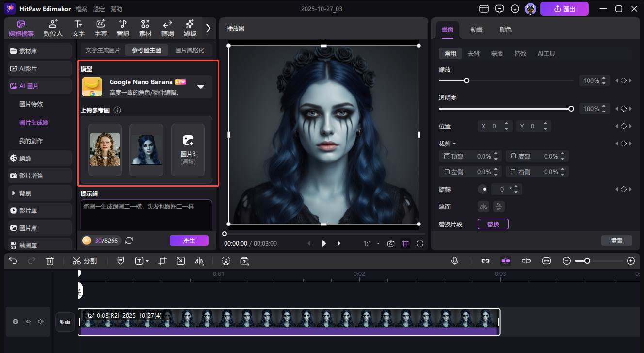Image resolution: width=644 pixels, height=353 pixels.
Task: Adjust the 透明度 opacity slider handle
Action: 571,109
